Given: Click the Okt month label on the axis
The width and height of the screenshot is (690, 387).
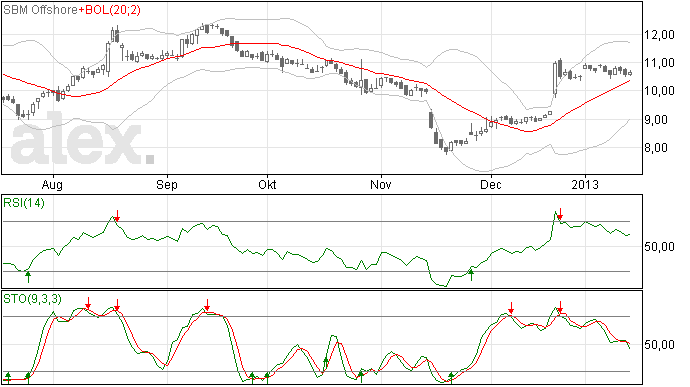Looking at the screenshot, I should pos(267,184).
